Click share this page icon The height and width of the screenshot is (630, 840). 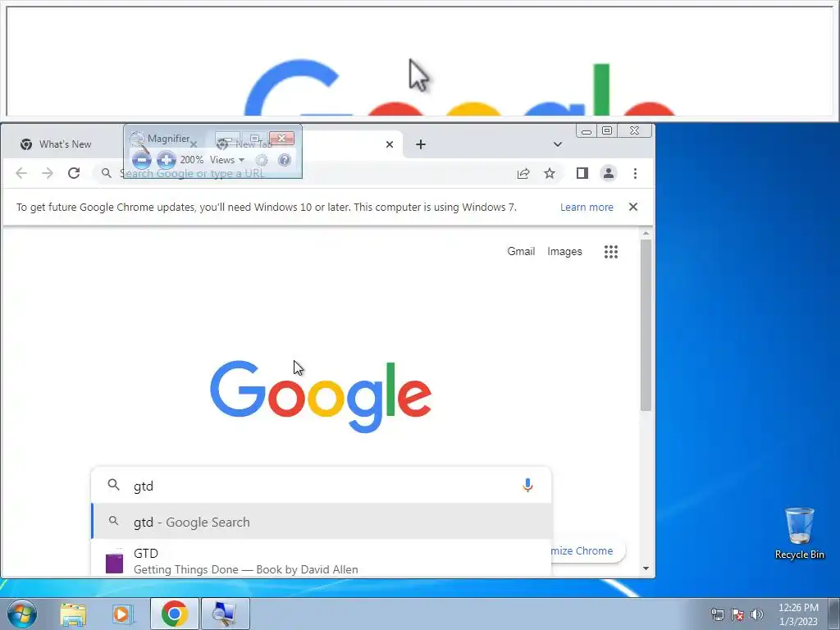(x=523, y=173)
